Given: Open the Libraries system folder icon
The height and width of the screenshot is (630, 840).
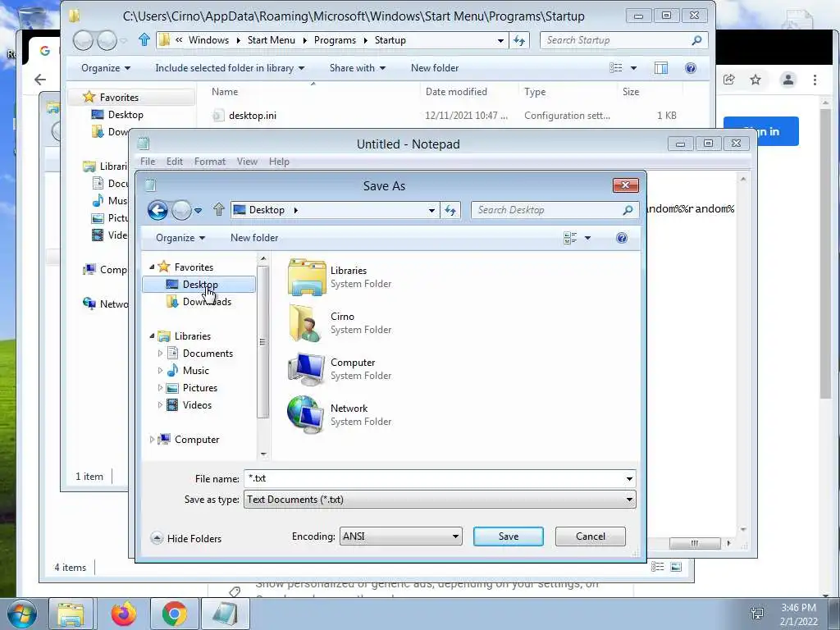Looking at the screenshot, I should 307,277.
